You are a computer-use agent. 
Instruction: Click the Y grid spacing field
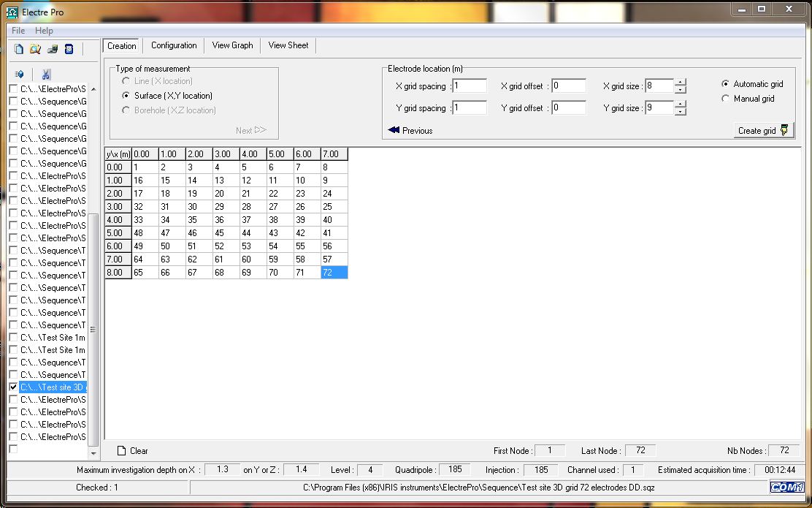pyautogui.click(x=470, y=108)
